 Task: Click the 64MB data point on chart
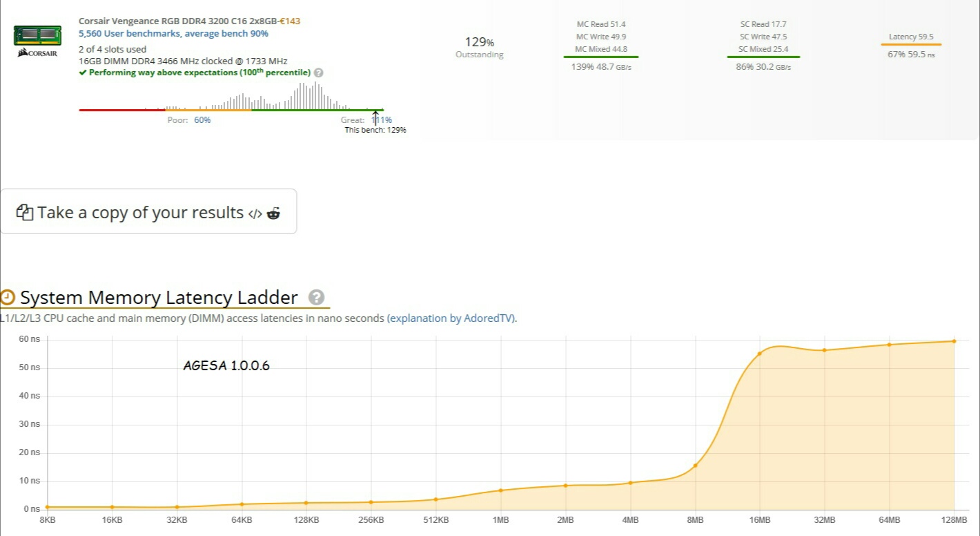point(890,345)
